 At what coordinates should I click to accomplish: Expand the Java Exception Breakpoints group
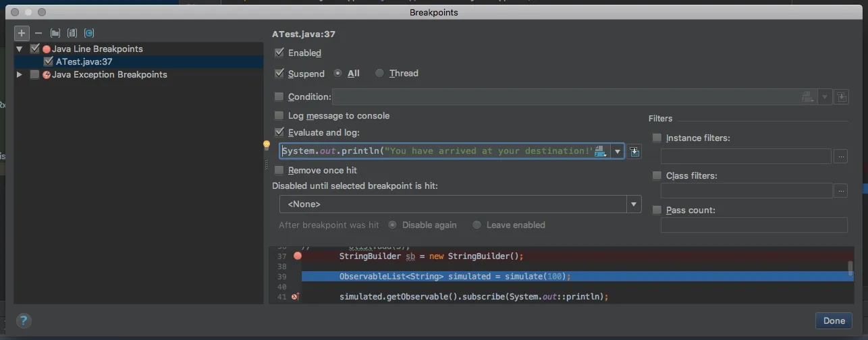tap(20, 74)
